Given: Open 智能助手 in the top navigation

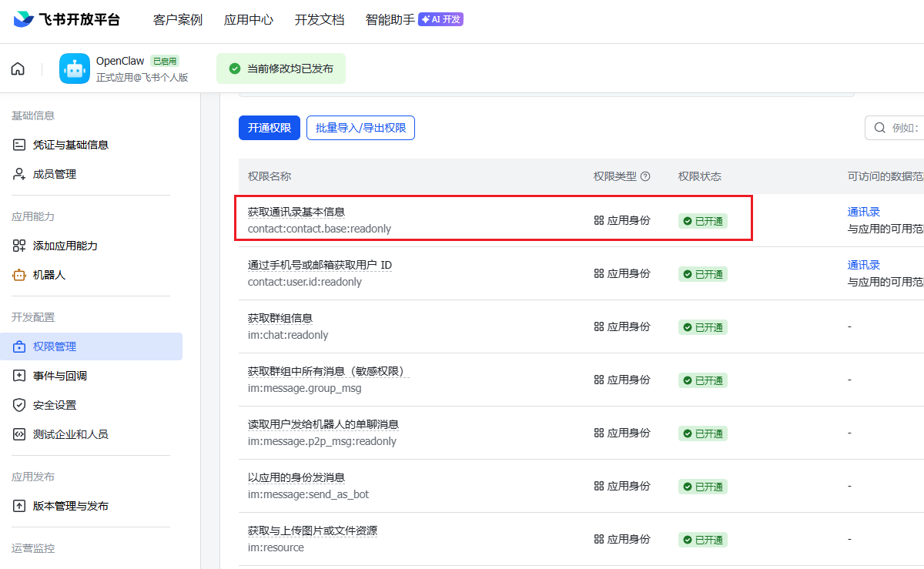Looking at the screenshot, I should point(390,20).
